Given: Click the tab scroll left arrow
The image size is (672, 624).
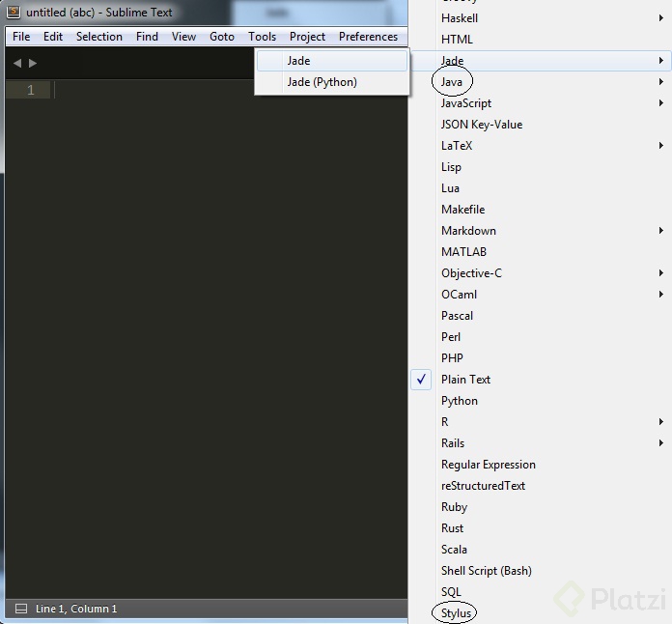Looking at the screenshot, I should tap(17, 63).
